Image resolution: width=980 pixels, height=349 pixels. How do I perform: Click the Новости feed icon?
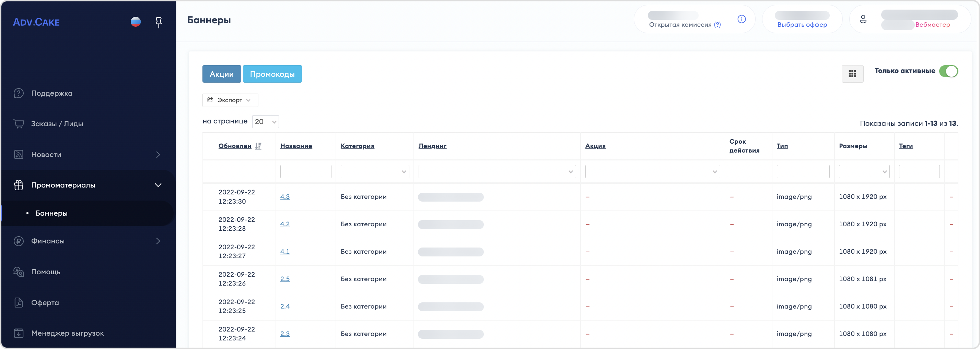click(x=19, y=154)
